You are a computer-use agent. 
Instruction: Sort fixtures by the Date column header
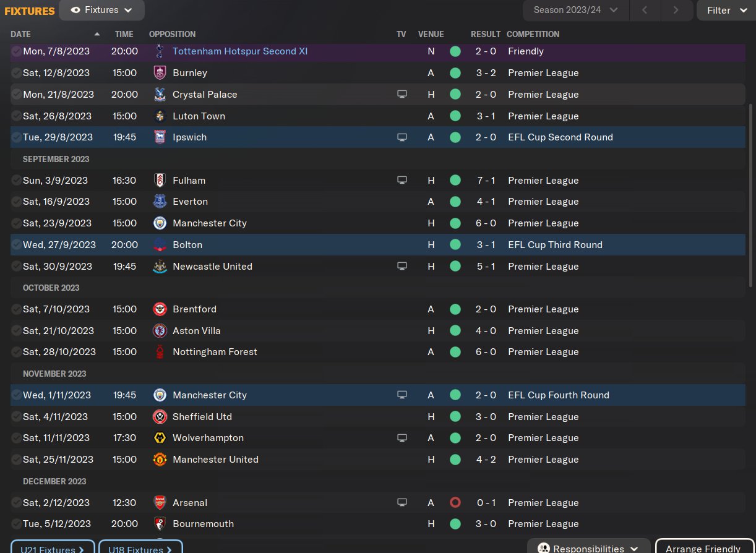pos(21,34)
